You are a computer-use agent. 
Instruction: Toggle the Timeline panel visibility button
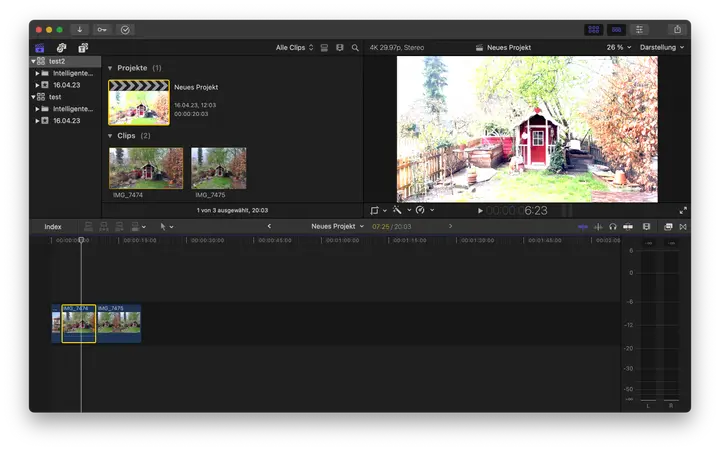click(x=617, y=30)
